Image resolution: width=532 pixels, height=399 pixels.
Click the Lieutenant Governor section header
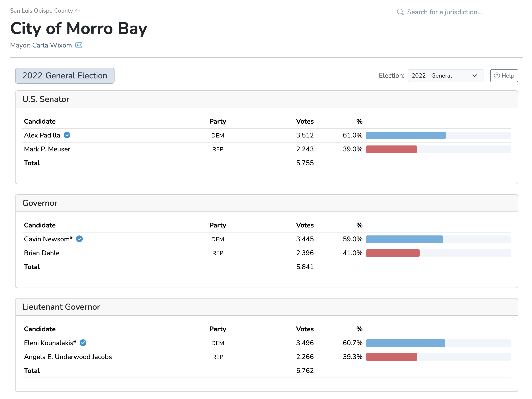coord(266,307)
